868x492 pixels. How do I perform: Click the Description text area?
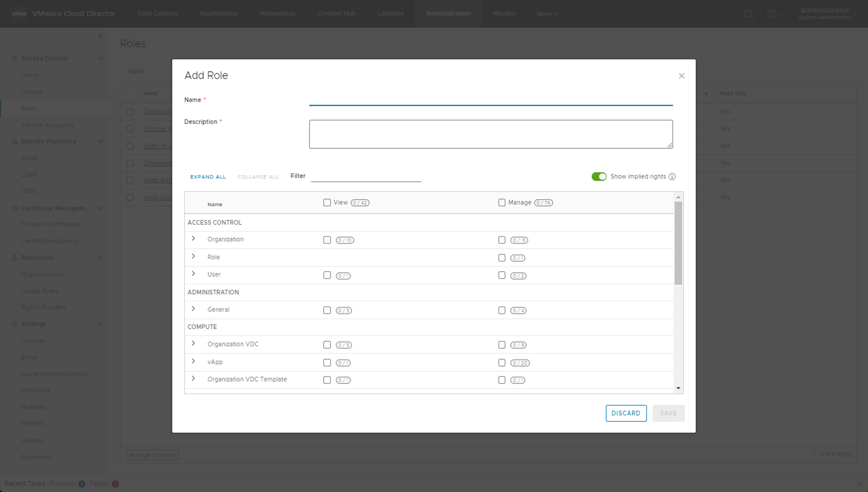pyautogui.click(x=491, y=134)
